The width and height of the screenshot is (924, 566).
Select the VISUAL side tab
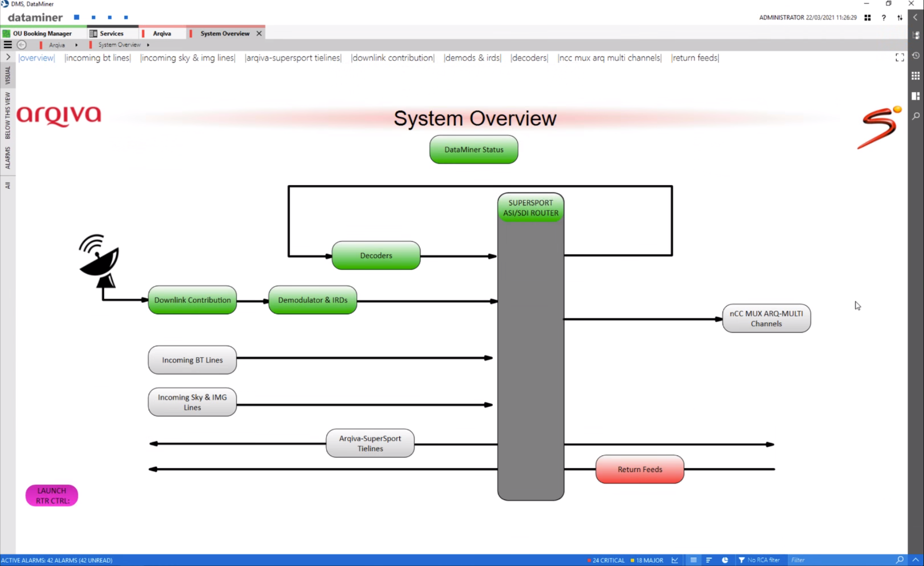(8, 76)
